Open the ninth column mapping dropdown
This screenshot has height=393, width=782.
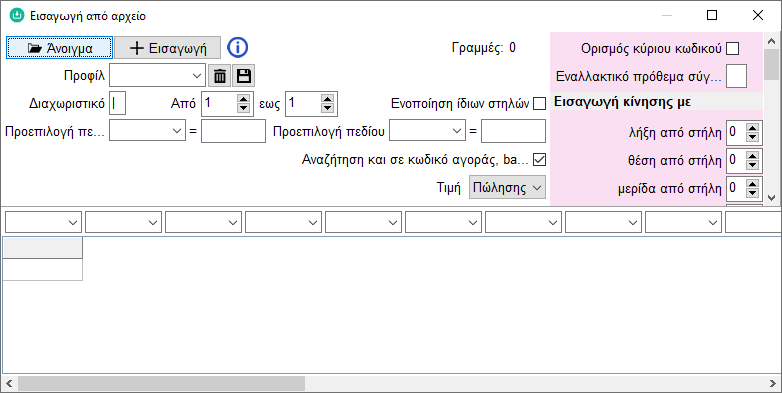[x=683, y=222]
